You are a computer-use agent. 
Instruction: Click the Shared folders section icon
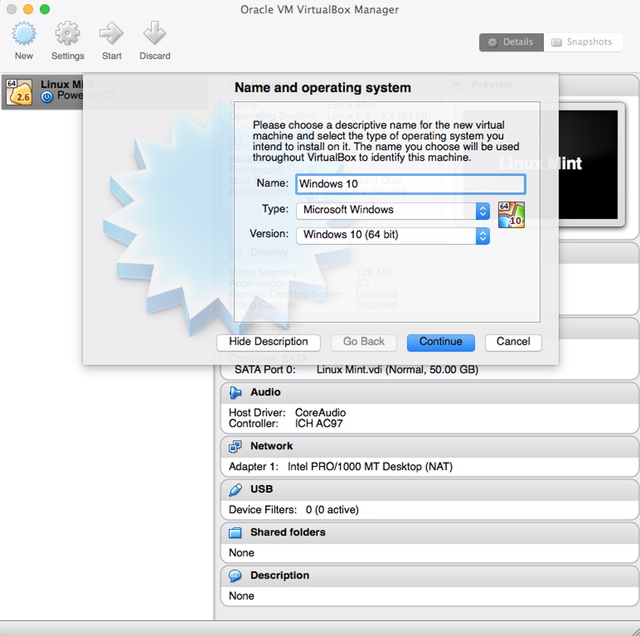(x=235, y=532)
